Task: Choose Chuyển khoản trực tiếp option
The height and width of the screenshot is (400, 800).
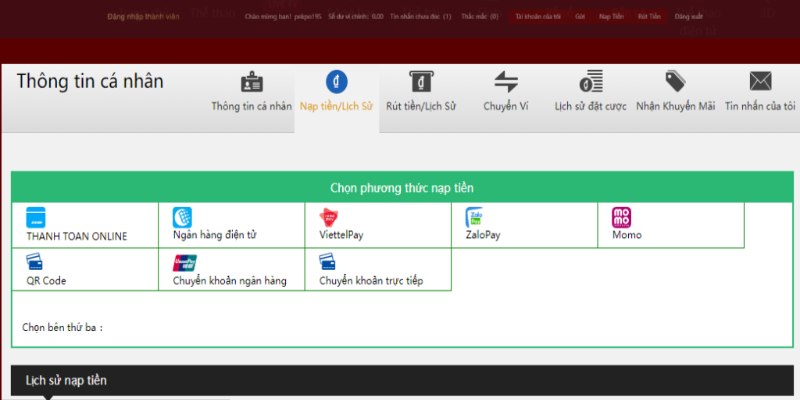Action: [371, 281]
